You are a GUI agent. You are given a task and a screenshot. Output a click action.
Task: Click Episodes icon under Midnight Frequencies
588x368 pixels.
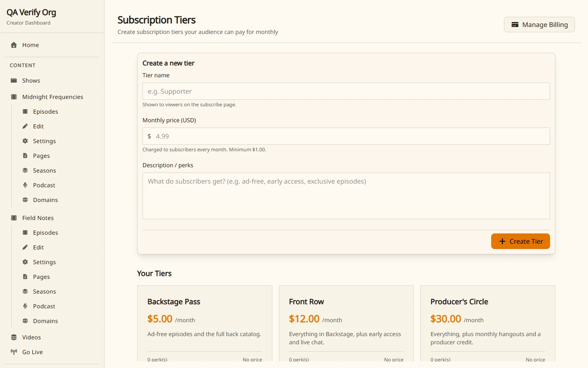[25, 112]
